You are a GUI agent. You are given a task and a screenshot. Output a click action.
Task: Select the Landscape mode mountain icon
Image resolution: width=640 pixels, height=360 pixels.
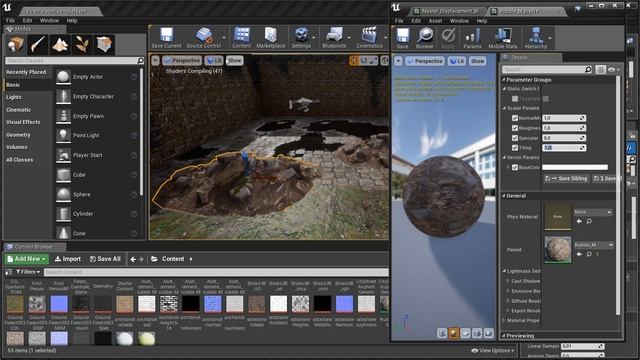tap(60, 44)
